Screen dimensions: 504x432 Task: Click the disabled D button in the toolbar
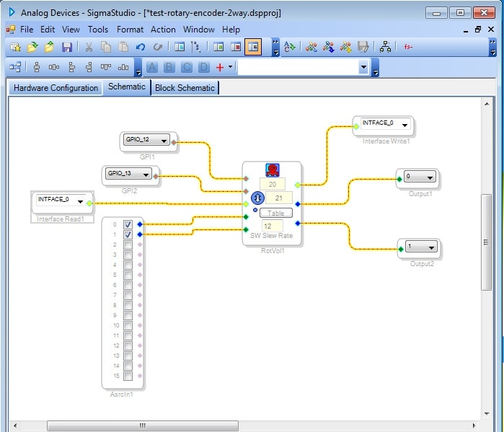coord(204,67)
